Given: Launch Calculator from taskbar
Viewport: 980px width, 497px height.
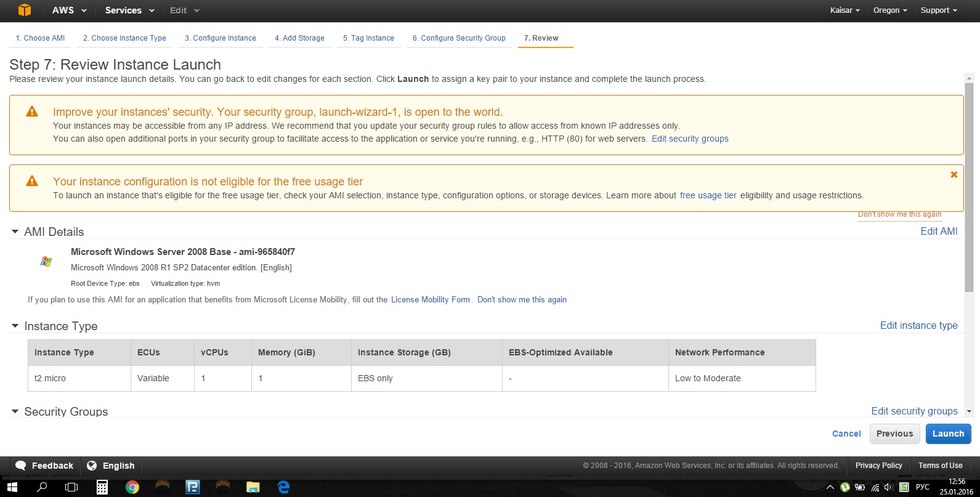Looking at the screenshot, I should tap(102, 488).
